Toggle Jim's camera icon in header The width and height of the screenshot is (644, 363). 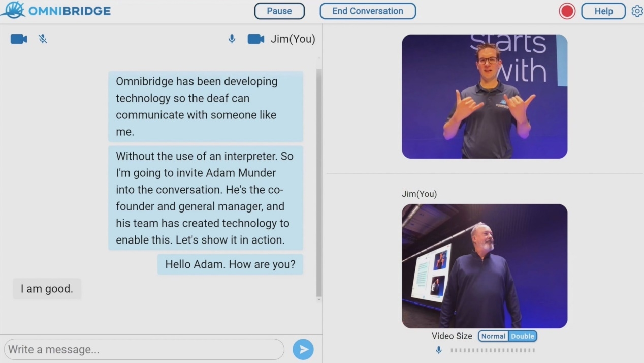255,39
